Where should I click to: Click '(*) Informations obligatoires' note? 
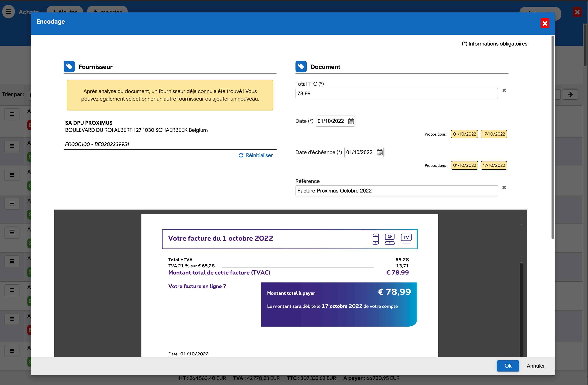pyautogui.click(x=494, y=44)
